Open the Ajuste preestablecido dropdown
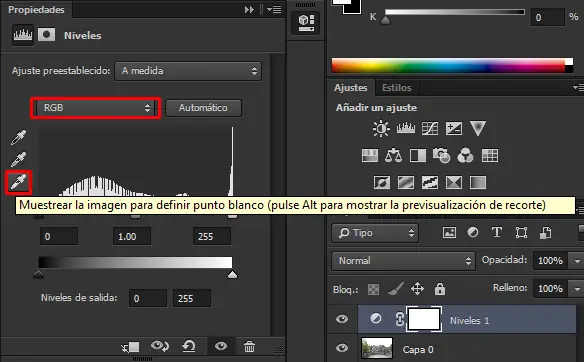The width and height of the screenshot is (584, 362). [188, 71]
